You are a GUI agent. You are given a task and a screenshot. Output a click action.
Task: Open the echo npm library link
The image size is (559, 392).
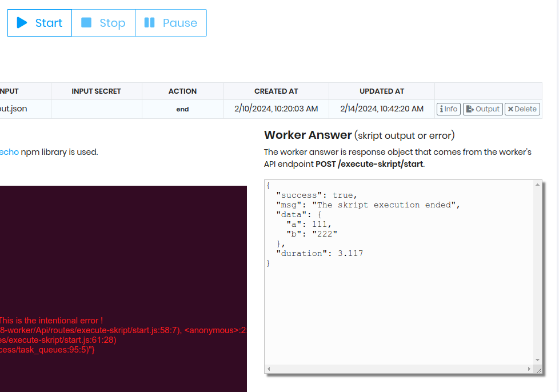[x=9, y=152]
